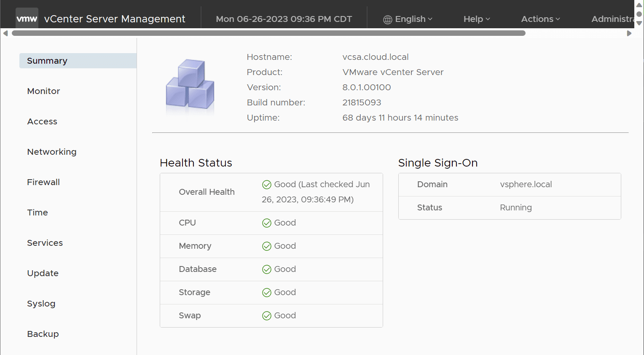This screenshot has height=355, width=644.
Task: Go to the Monitor section
Action: (x=43, y=91)
